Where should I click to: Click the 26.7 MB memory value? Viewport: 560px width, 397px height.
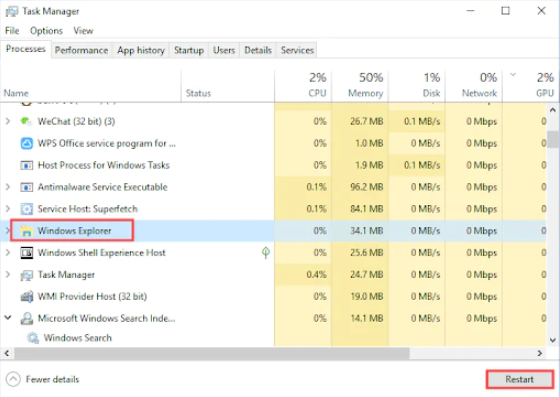pyautogui.click(x=366, y=121)
